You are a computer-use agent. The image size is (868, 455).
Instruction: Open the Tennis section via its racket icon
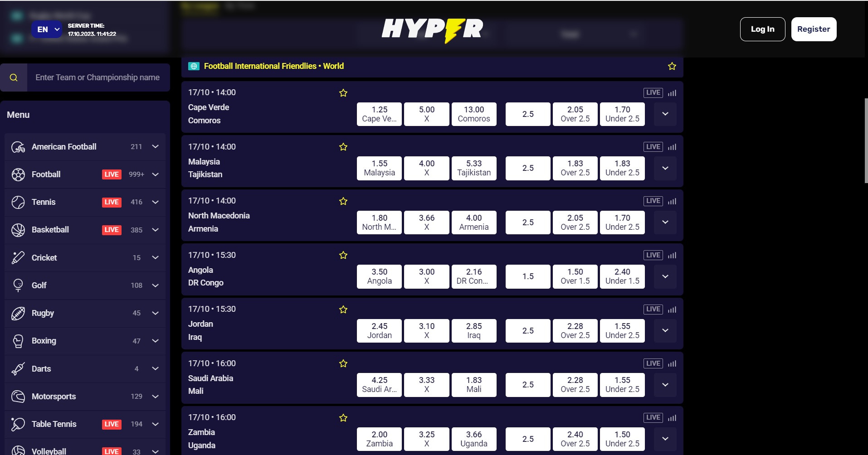(x=18, y=202)
